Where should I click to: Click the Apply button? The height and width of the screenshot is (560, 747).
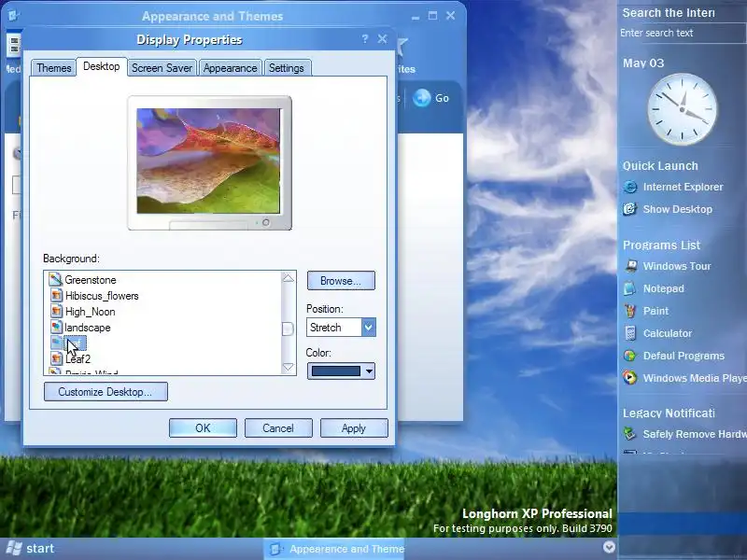click(x=354, y=428)
